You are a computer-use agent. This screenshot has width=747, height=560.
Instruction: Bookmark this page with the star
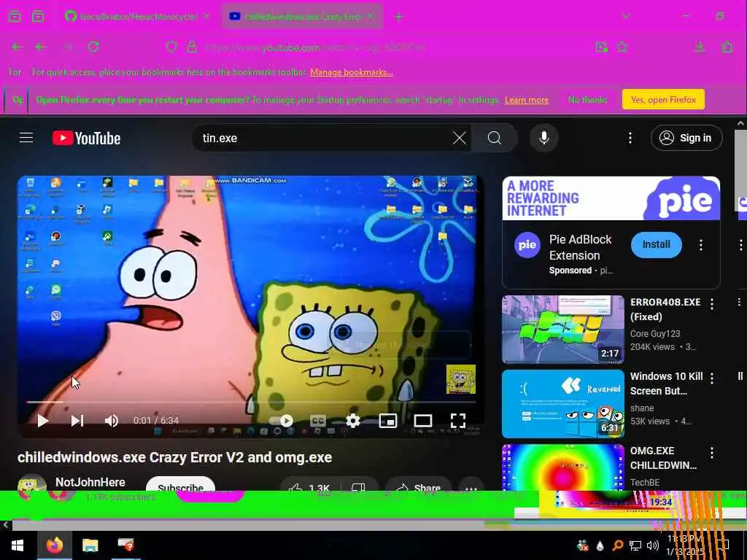622,47
